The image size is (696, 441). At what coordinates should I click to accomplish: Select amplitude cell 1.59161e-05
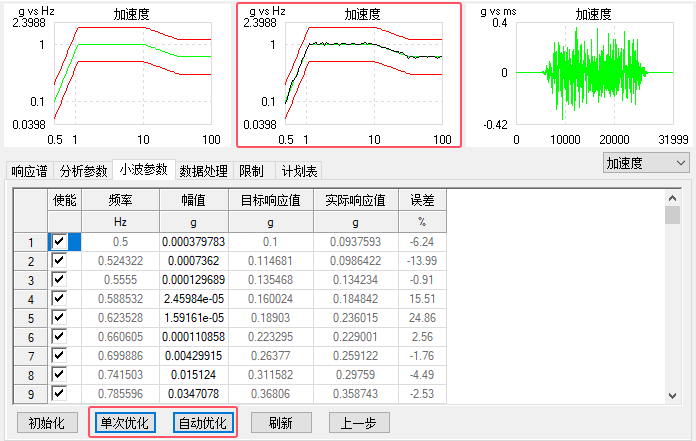pos(194,318)
